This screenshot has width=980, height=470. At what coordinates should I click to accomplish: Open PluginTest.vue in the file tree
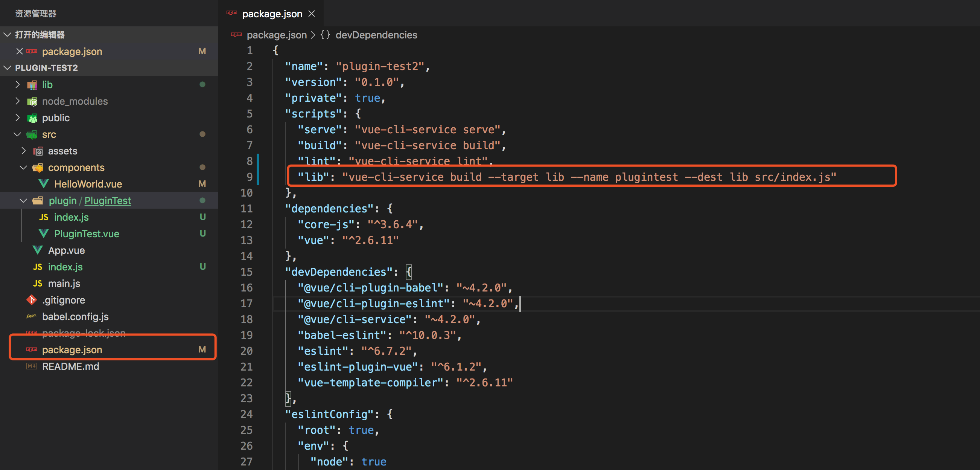tap(86, 233)
